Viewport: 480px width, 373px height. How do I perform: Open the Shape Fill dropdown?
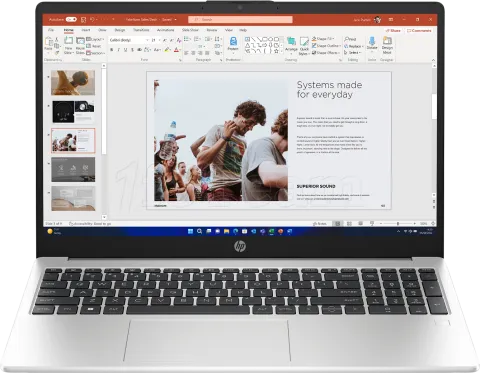(323, 39)
